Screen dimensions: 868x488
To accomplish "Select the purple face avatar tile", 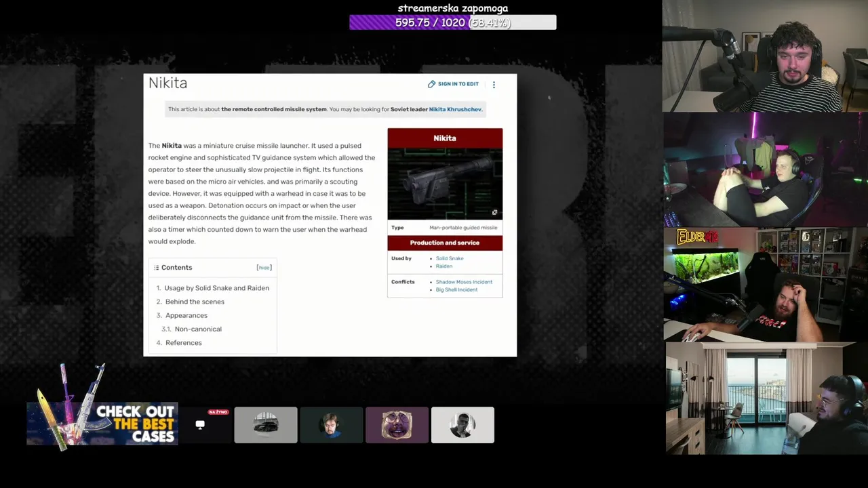I will [x=397, y=425].
